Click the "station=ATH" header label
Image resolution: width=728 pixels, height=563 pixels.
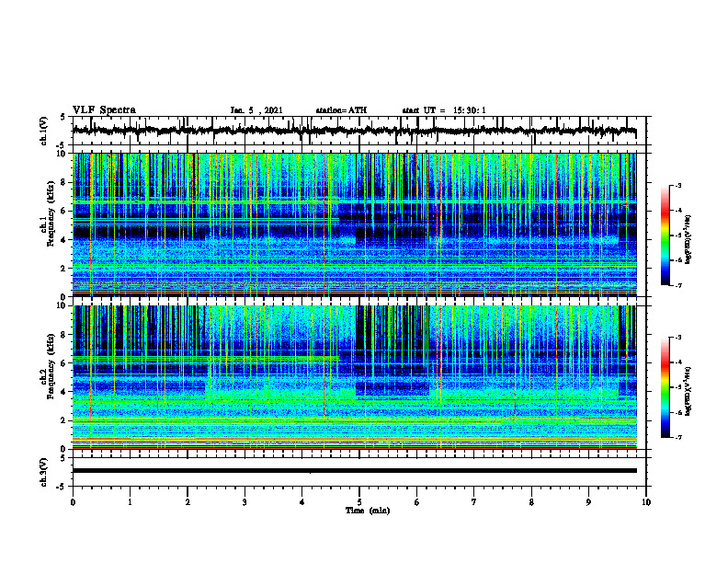coord(341,110)
